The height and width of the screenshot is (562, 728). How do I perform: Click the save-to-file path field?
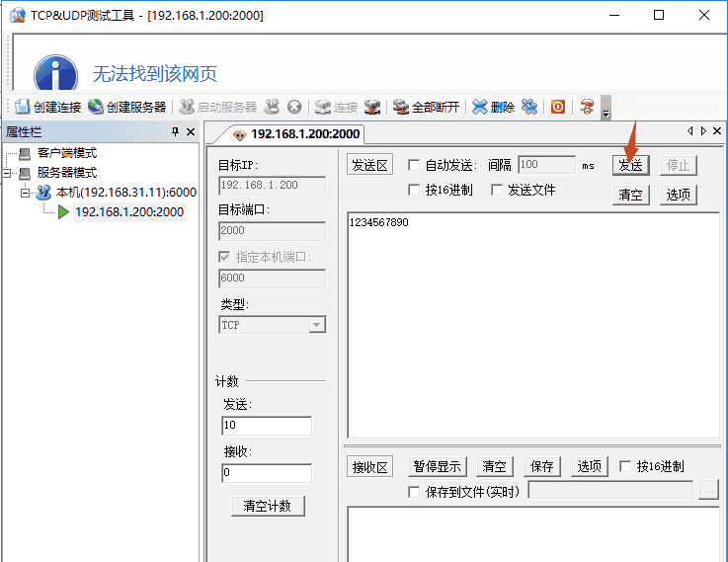pyautogui.click(x=610, y=490)
